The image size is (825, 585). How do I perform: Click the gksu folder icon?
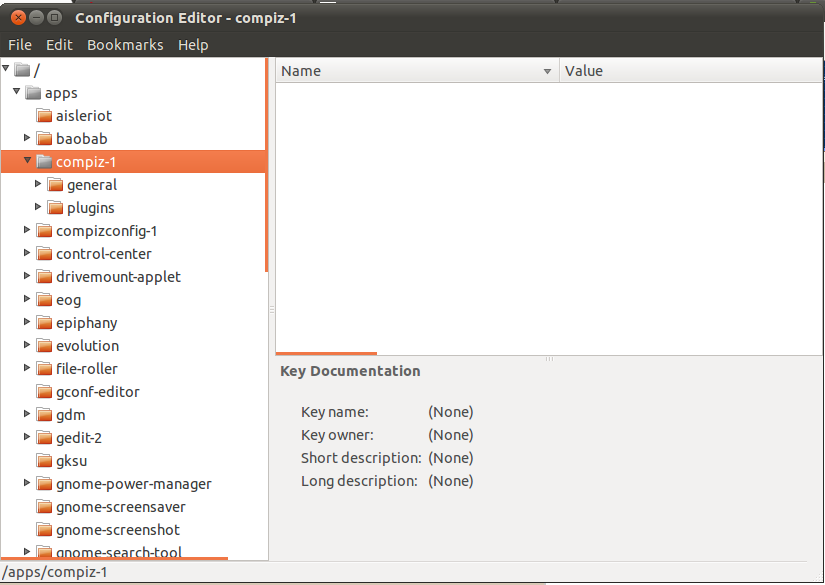tap(44, 461)
